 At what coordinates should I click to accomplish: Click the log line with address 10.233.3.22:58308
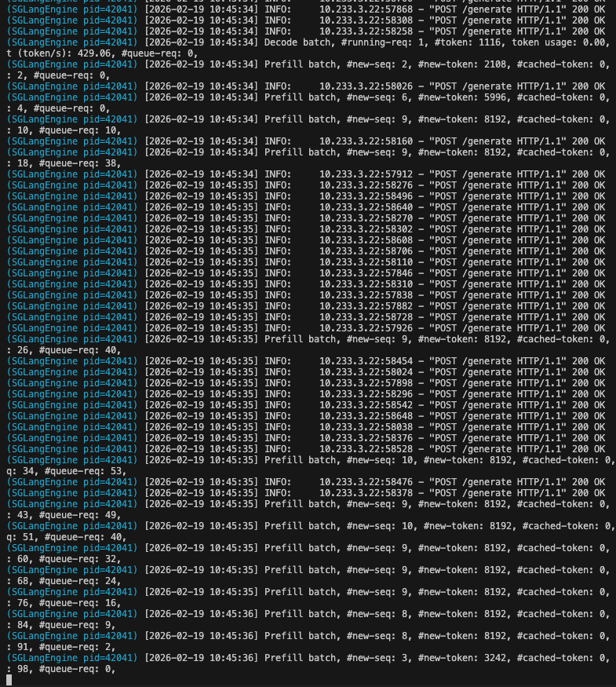[306, 20]
